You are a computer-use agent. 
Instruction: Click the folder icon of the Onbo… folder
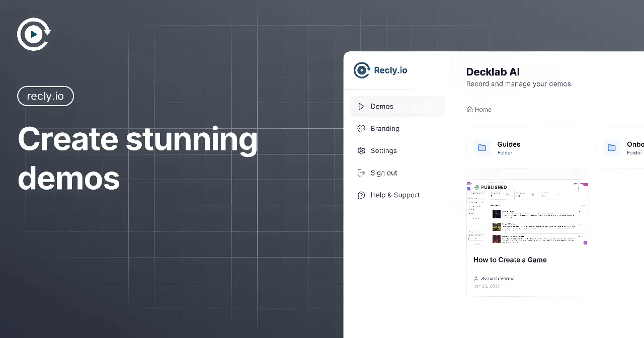pos(612,148)
